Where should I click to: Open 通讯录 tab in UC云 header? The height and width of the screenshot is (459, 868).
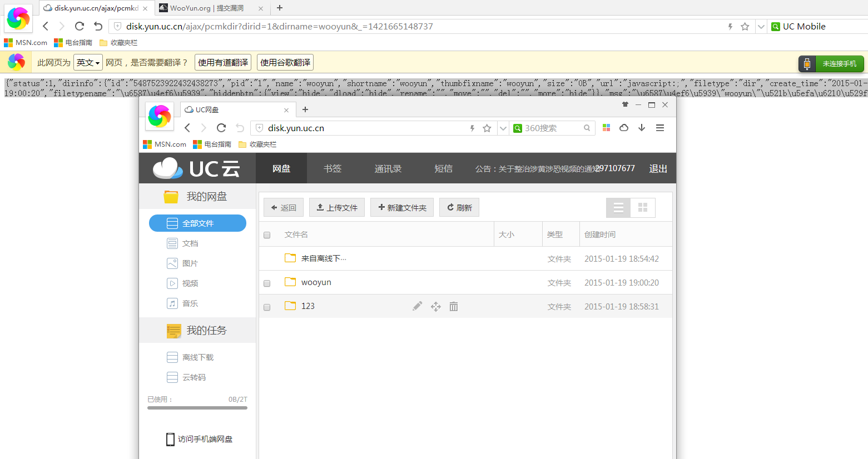point(388,168)
